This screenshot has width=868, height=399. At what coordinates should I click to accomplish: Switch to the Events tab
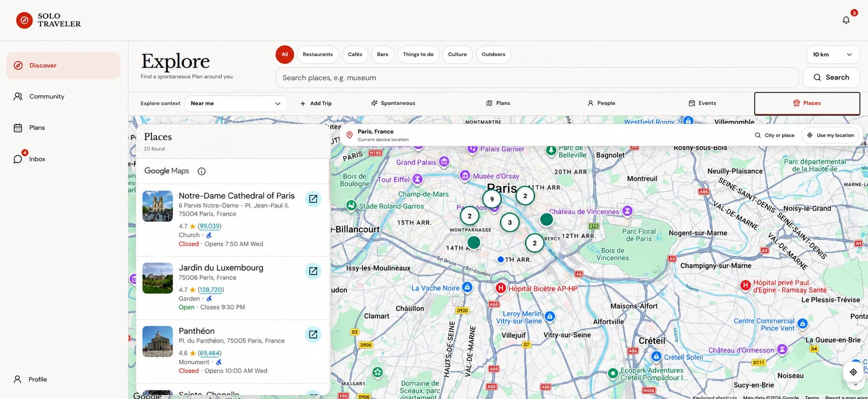(702, 103)
